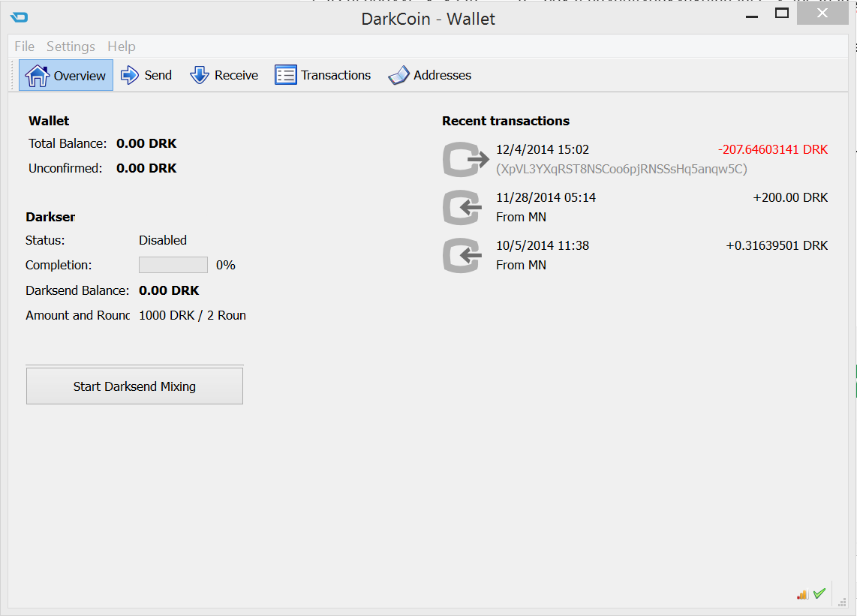This screenshot has height=616, width=857.
Task: Click the window resize grip in corner
Action: tap(842, 601)
